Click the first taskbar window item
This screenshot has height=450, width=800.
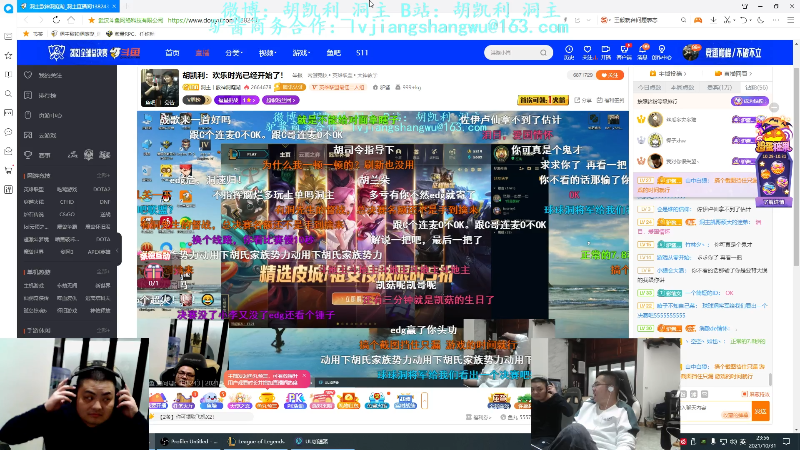[188, 441]
